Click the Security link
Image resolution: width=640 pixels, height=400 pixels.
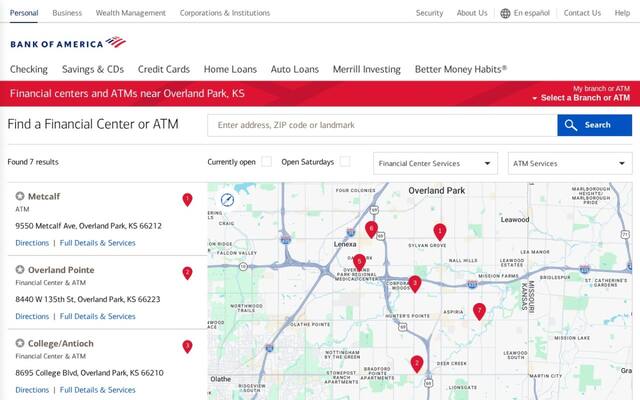429,13
